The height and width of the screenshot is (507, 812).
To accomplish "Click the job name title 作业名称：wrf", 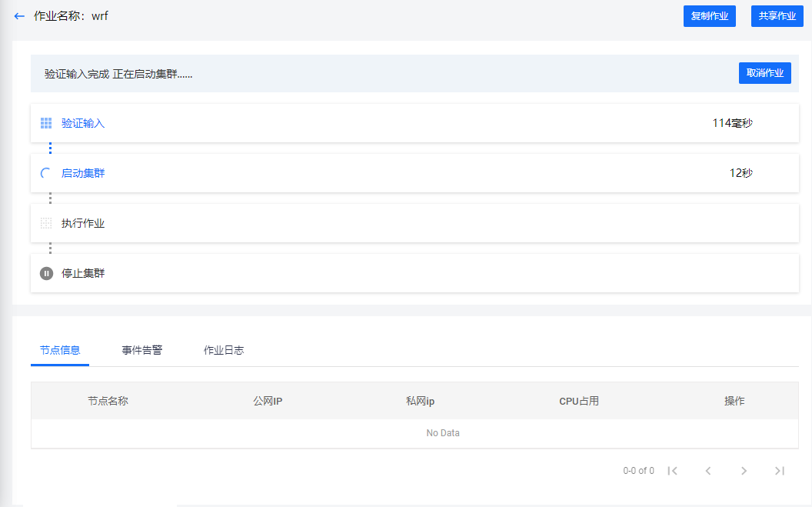I will point(71,16).
